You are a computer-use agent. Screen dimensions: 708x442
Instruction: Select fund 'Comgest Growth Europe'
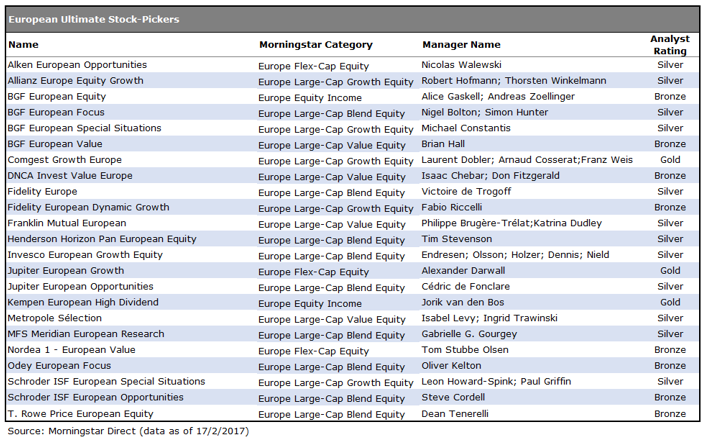(x=65, y=160)
